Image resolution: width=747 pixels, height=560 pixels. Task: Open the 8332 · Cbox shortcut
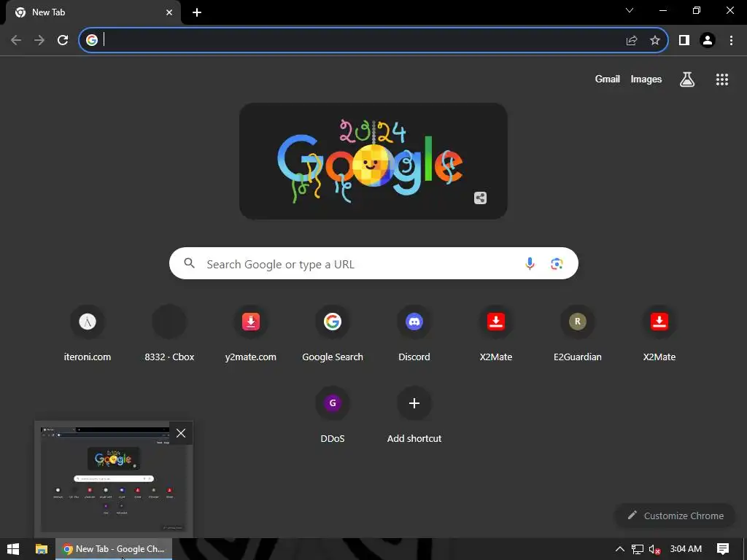169,333
